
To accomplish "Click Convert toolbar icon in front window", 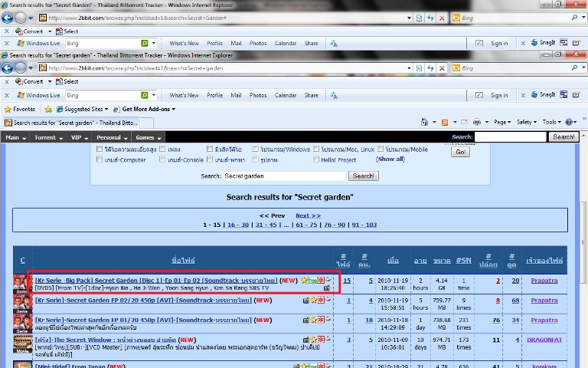I will click(18, 81).
